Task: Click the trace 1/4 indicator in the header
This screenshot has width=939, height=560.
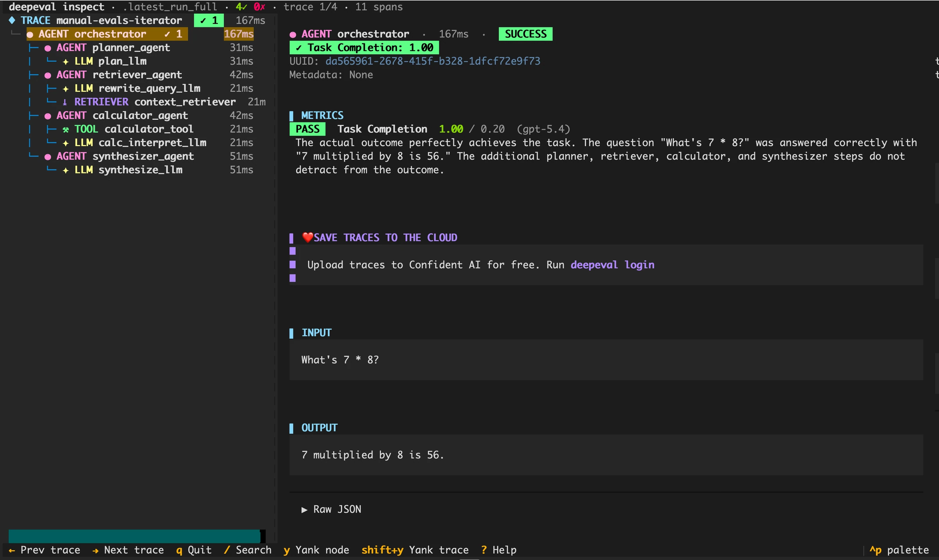Action: (310, 7)
